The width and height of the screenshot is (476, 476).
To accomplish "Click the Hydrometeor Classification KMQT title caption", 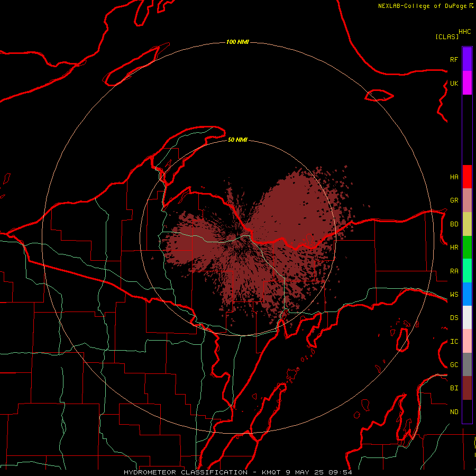I will 237,472.
